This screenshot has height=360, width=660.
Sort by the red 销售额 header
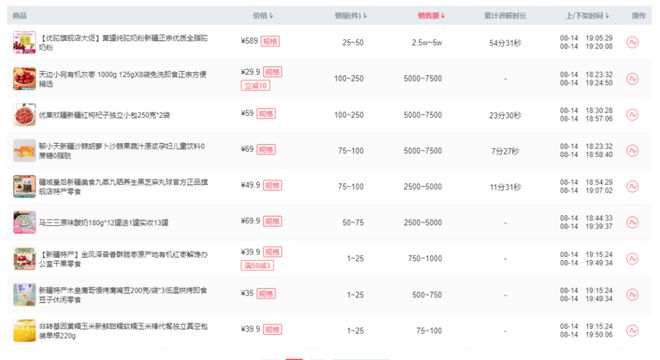pos(431,16)
